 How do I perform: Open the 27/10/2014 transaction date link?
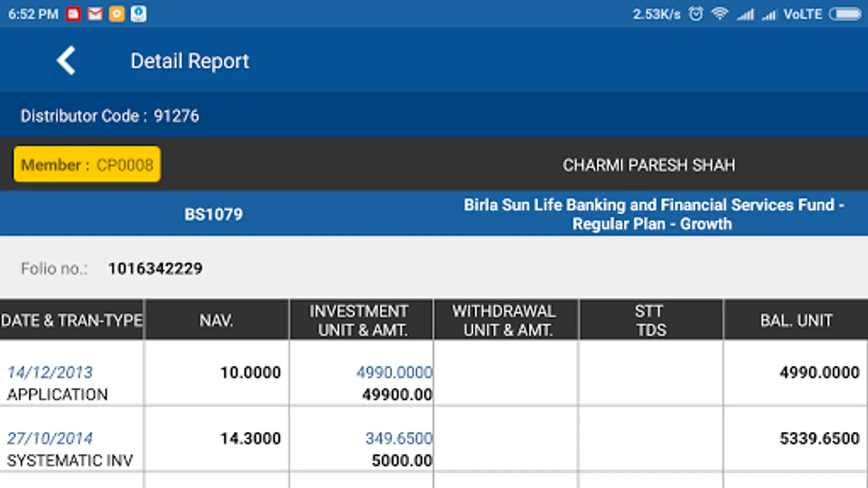(50, 438)
